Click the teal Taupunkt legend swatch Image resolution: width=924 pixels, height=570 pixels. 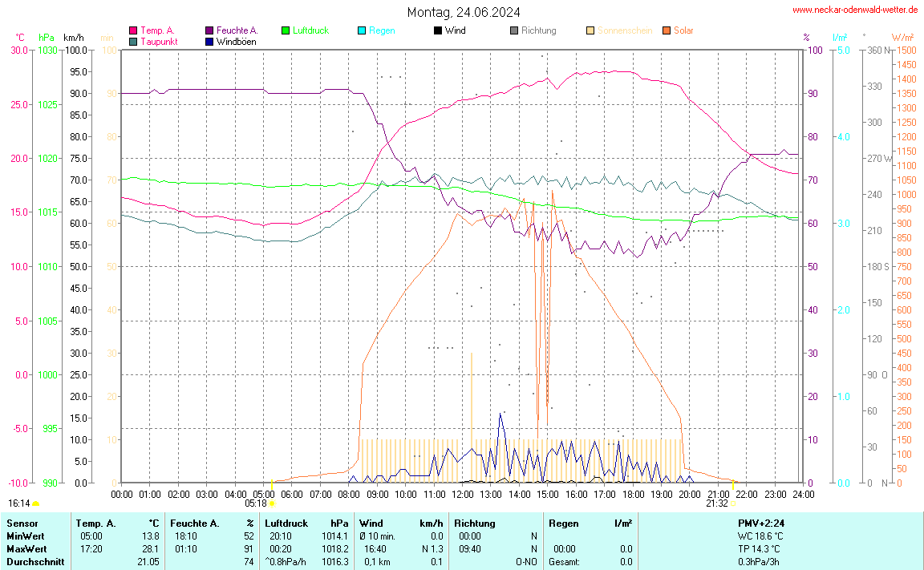point(133,41)
